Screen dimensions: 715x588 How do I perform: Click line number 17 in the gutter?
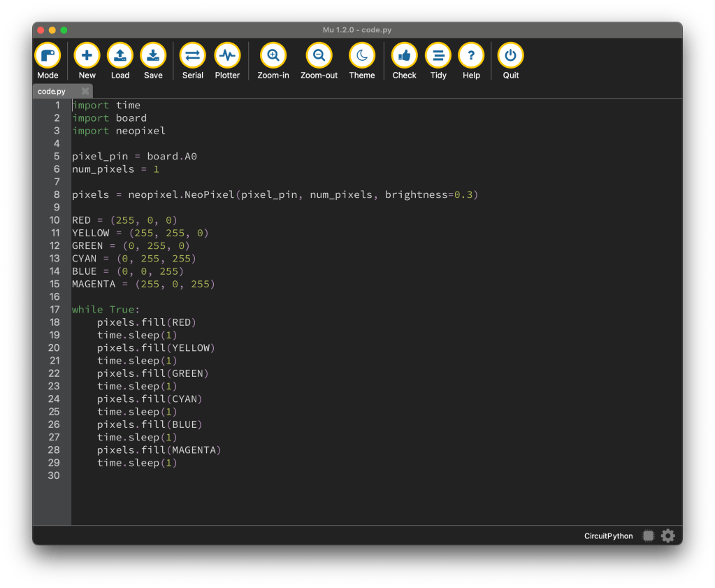pos(54,310)
